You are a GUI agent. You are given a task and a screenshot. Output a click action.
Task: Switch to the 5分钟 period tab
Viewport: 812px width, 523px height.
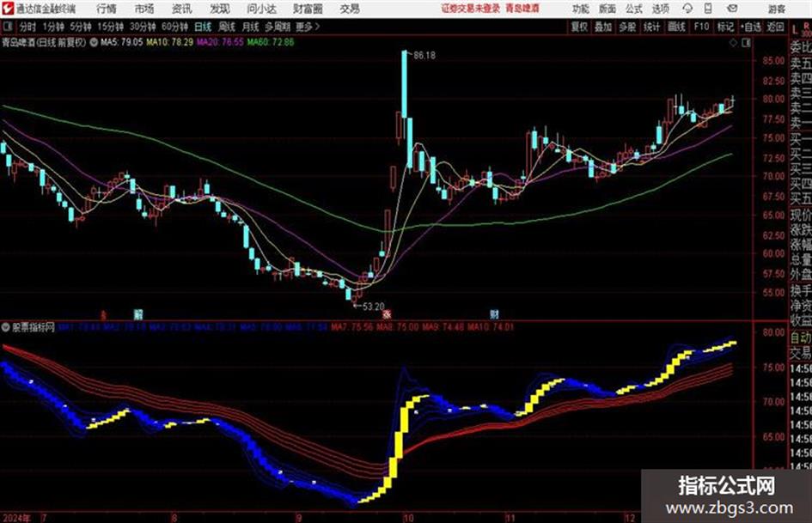tap(81, 27)
